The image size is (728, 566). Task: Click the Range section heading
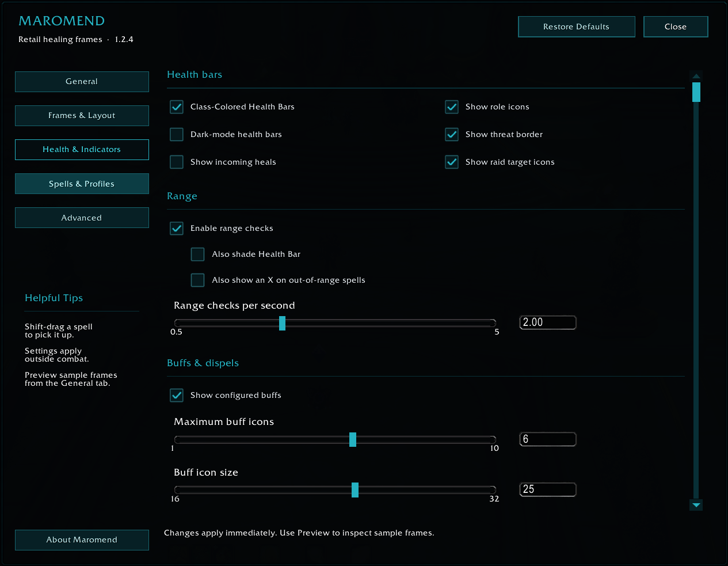pos(182,196)
